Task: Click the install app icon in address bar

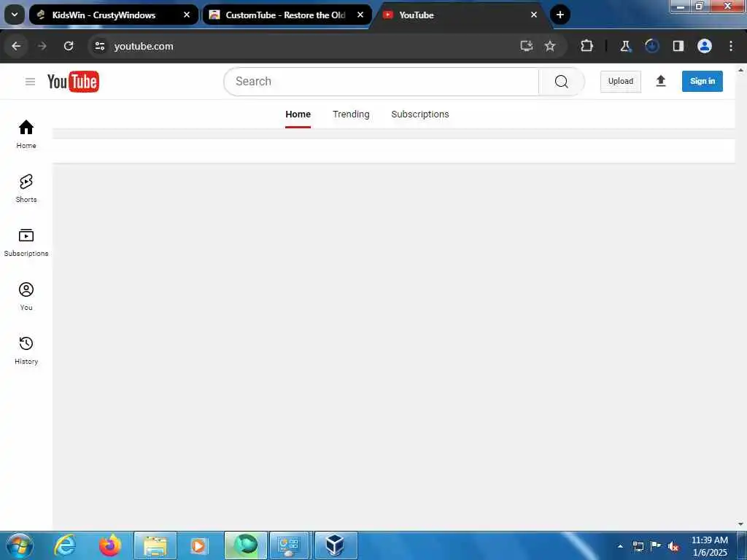Action: pyautogui.click(x=526, y=46)
